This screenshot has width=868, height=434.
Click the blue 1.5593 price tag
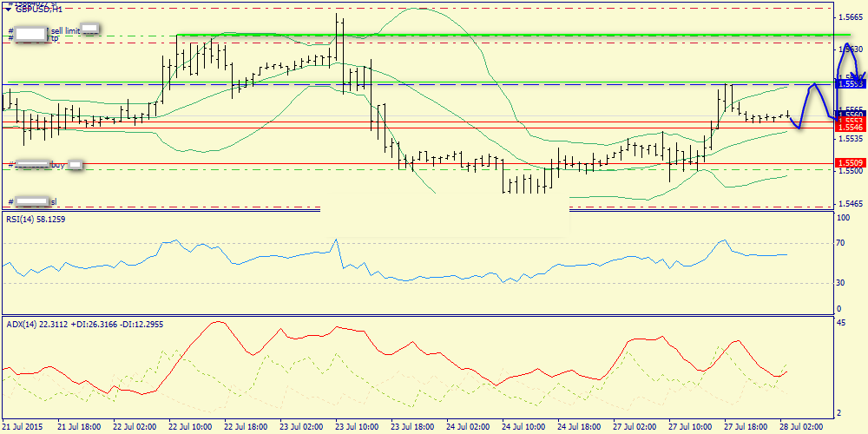point(852,84)
